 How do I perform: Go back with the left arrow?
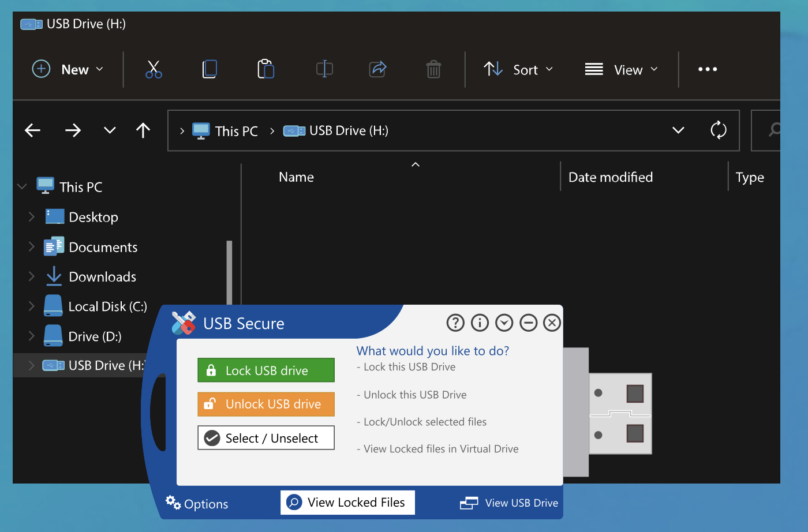point(33,130)
